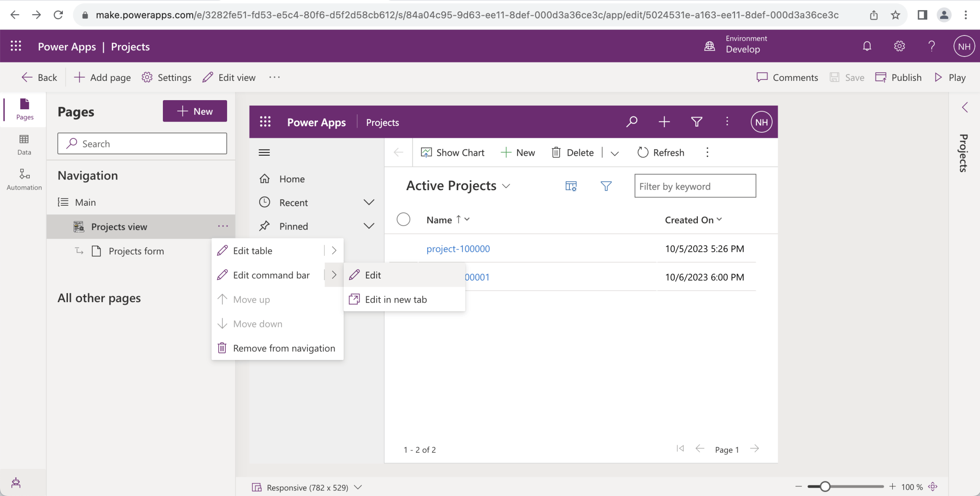Click the virtual agent bot icon

[16, 482]
